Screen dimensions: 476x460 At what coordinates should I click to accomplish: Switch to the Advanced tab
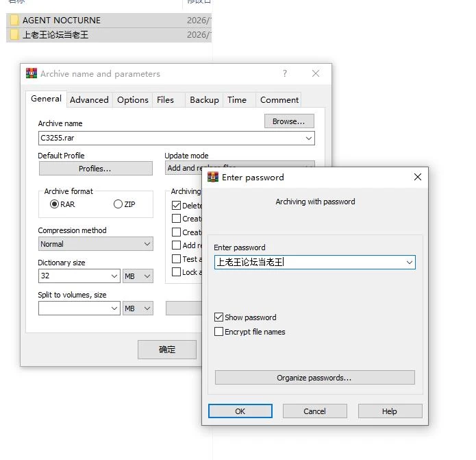point(89,100)
